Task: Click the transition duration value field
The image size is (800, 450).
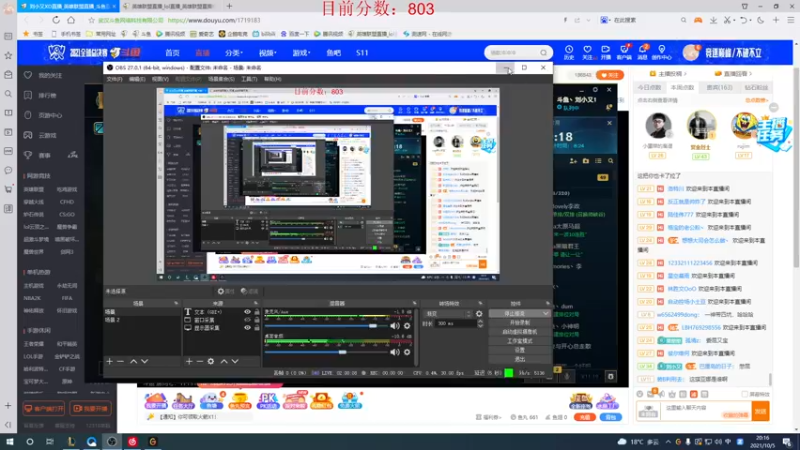Action: point(456,323)
